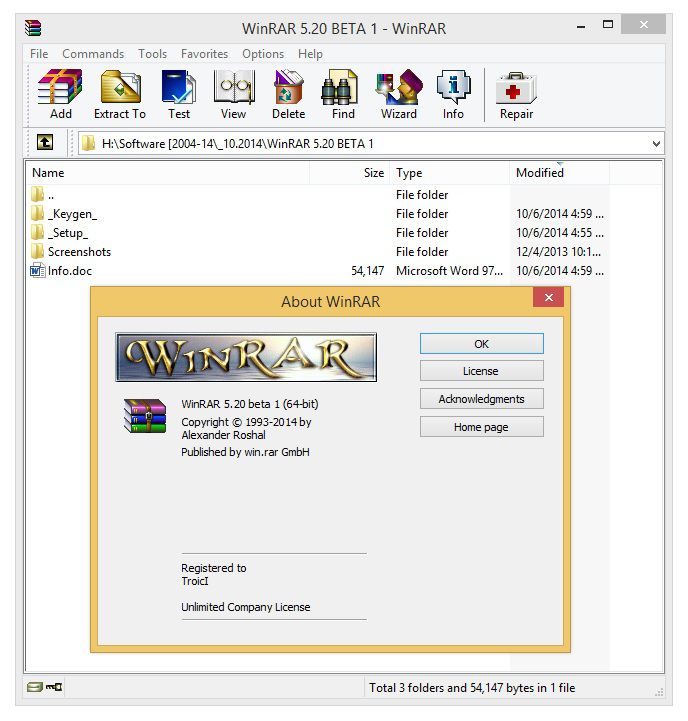
Task: Click the 54,147 size value
Action: coord(367,270)
